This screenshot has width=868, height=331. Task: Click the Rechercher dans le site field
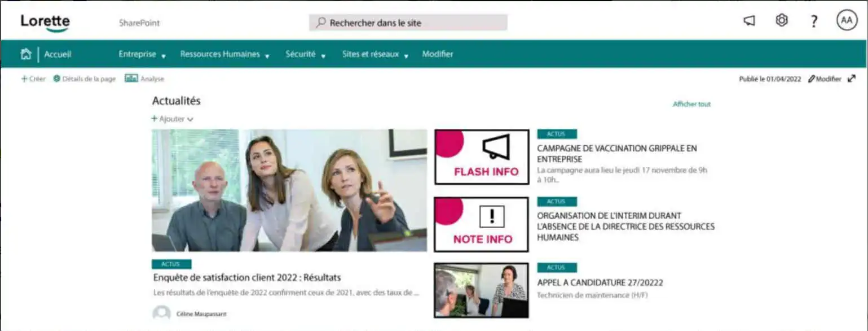408,23
